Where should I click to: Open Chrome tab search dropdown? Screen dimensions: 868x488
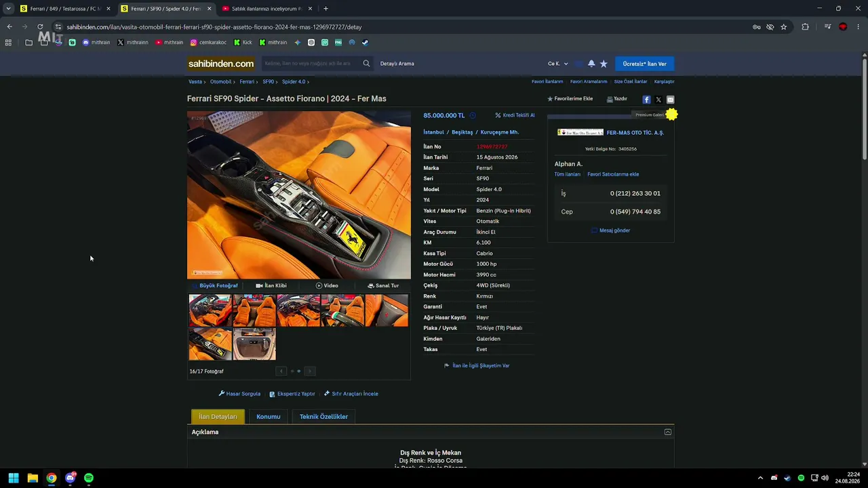coord(8,8)
